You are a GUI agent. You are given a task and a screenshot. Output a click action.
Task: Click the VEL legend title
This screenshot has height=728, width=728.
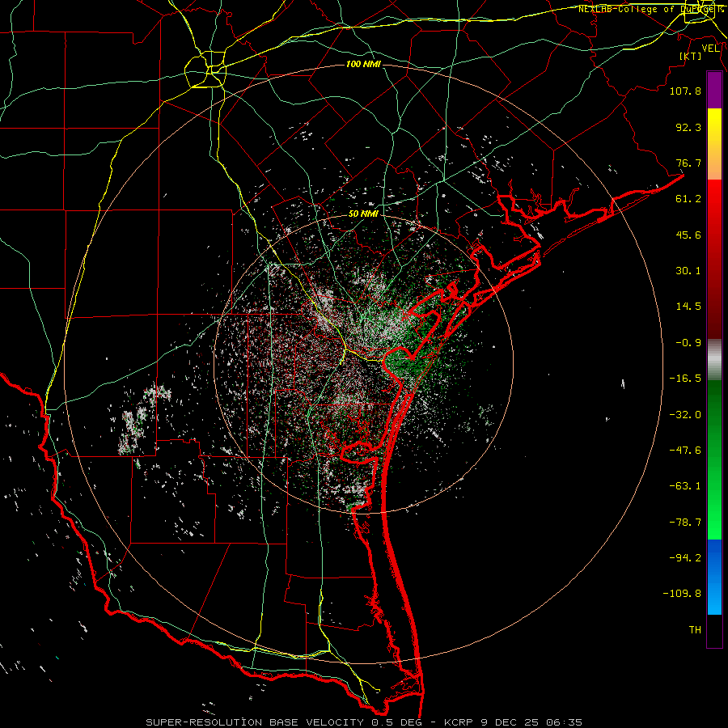pyautogui.click(x=710, y=49)
